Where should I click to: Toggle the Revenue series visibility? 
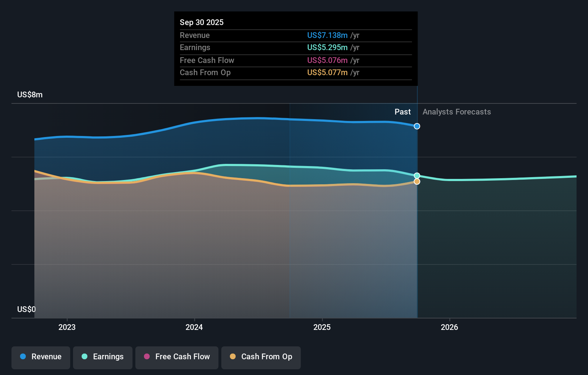[x=40, y=357]
